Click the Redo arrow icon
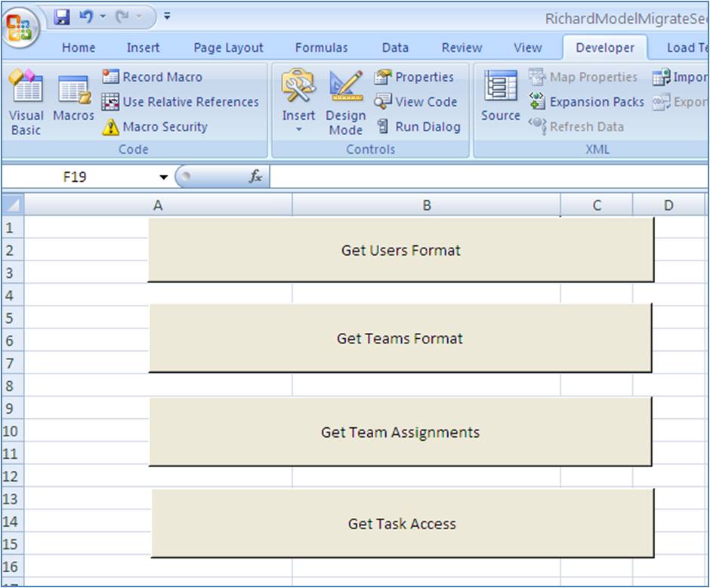The width and height of the screenshot is (710, 588). tap(122, 17)
